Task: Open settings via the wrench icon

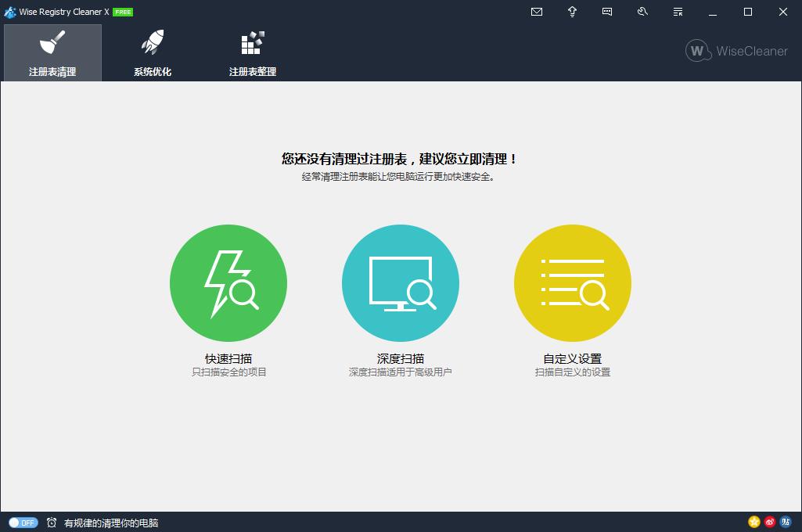Action: tap(642, 12)
